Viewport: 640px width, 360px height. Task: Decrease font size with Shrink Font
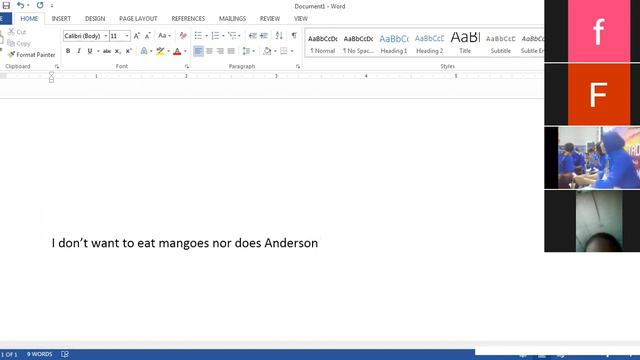click(x=148, y=36)
